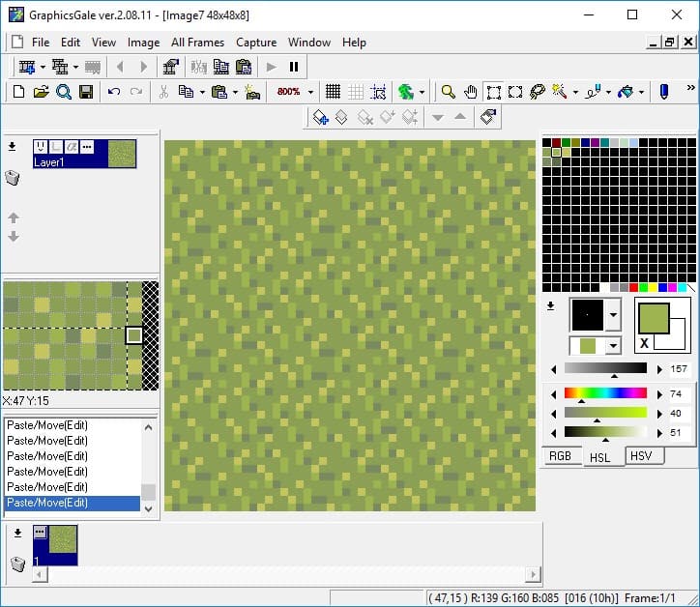Select the Layer1 thumbnail

[x=122, y=154]
